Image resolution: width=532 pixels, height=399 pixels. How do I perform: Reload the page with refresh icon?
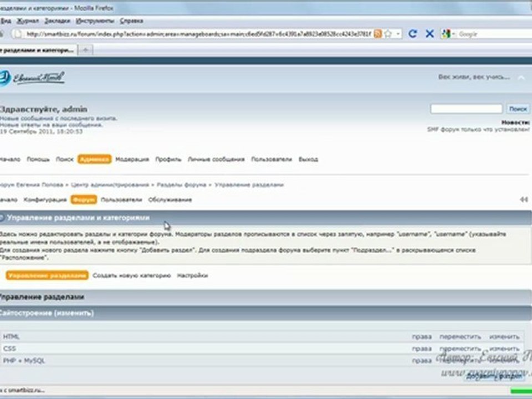(x=412, y=34)
